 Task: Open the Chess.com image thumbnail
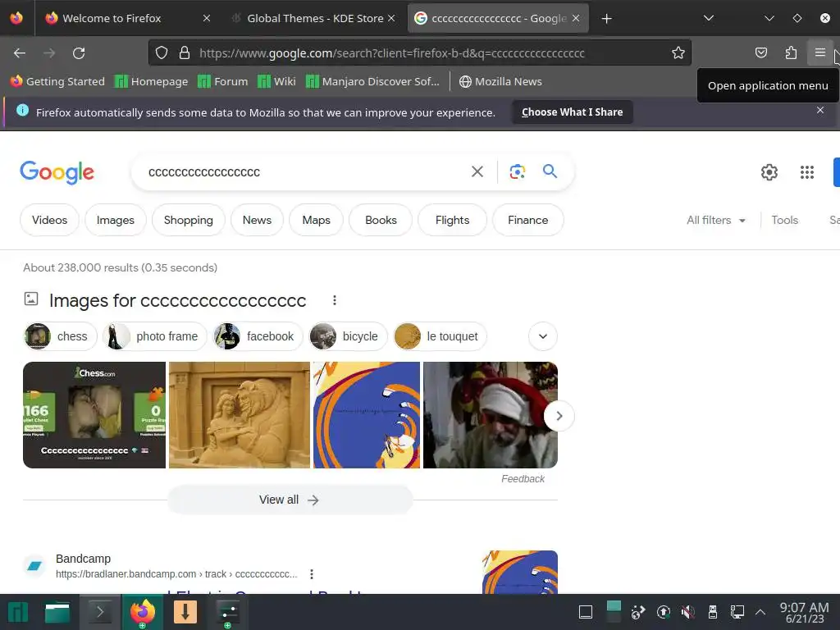[x=94, y=415]
